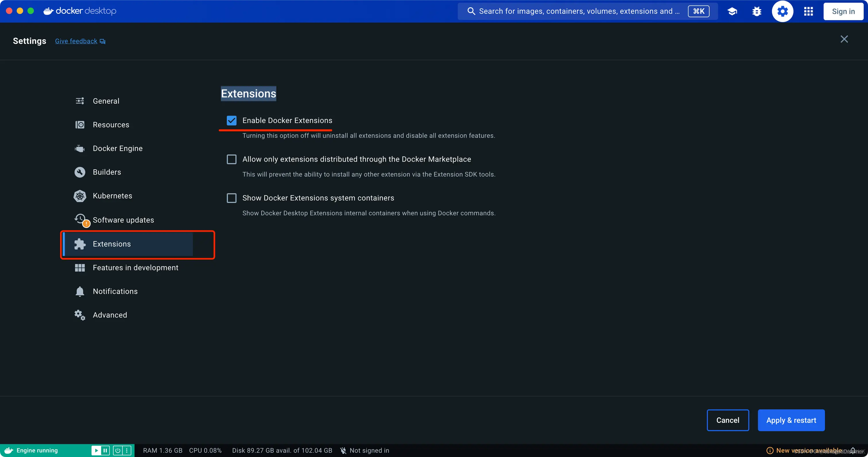Open Features in development section

coord(135,268)
